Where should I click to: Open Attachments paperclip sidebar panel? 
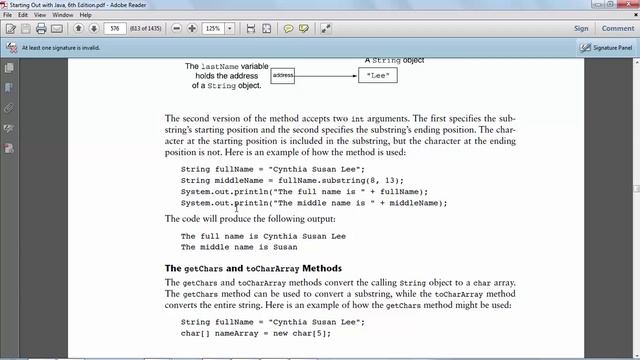click(x=9, y=108)
